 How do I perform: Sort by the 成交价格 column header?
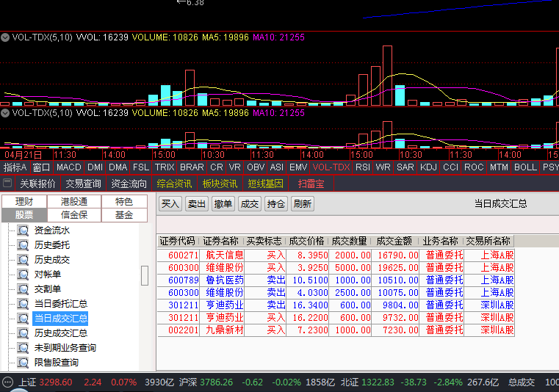307,242
